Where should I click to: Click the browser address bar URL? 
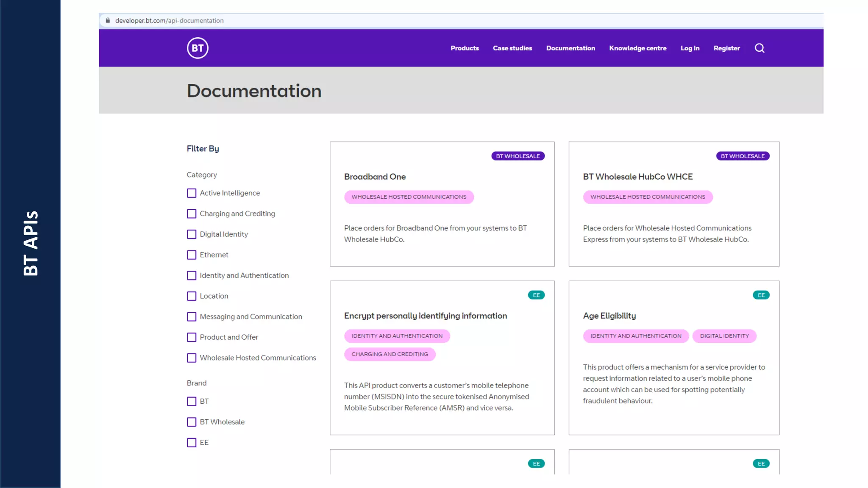click(x=169, y=20)
